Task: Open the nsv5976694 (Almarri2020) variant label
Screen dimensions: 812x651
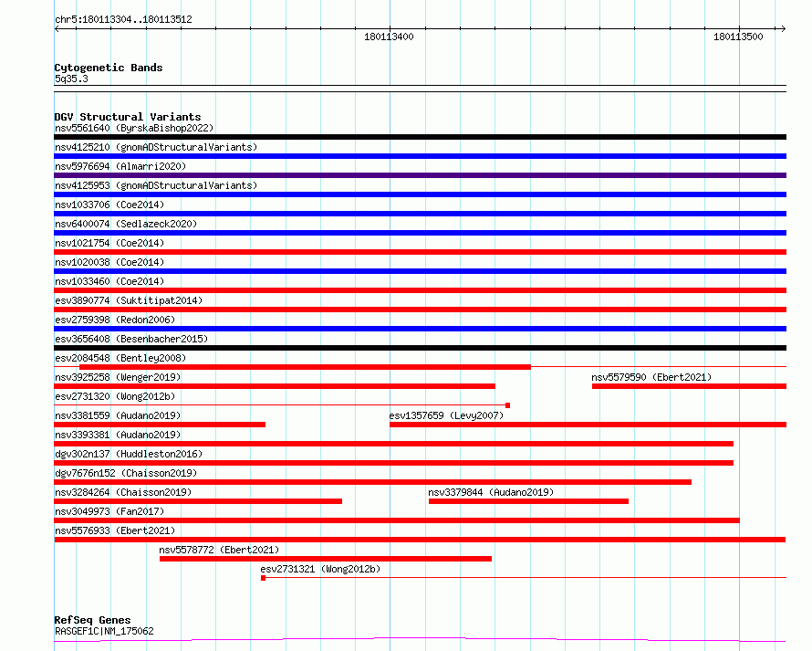Action: (120, 166)
